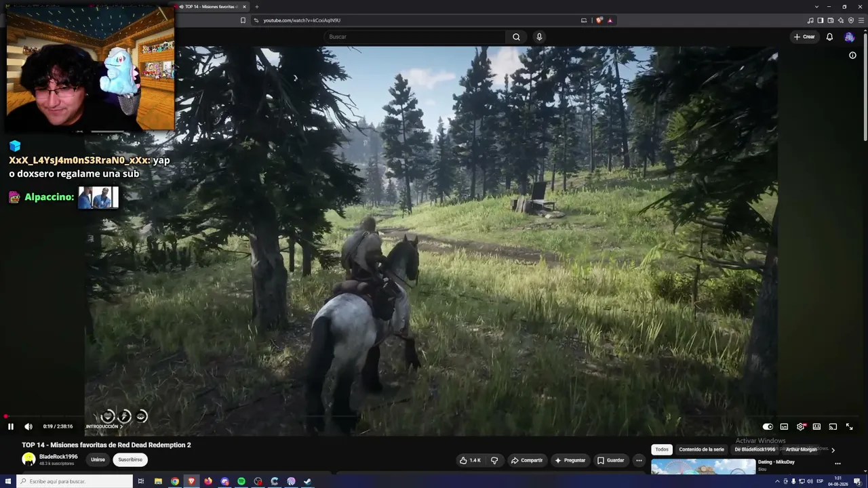This screenshot has height=488, width=868.
Task: Open the BladeRock1996 channel avatar
Action: (28, 460)
